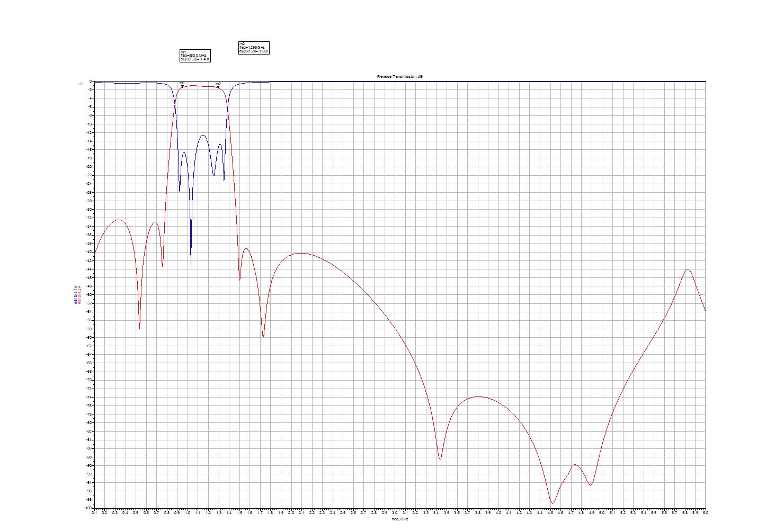This screenshot has width=766, height=532.
Task: Click the 2.0 tick label on frequency axis
Action: point(291,513)
